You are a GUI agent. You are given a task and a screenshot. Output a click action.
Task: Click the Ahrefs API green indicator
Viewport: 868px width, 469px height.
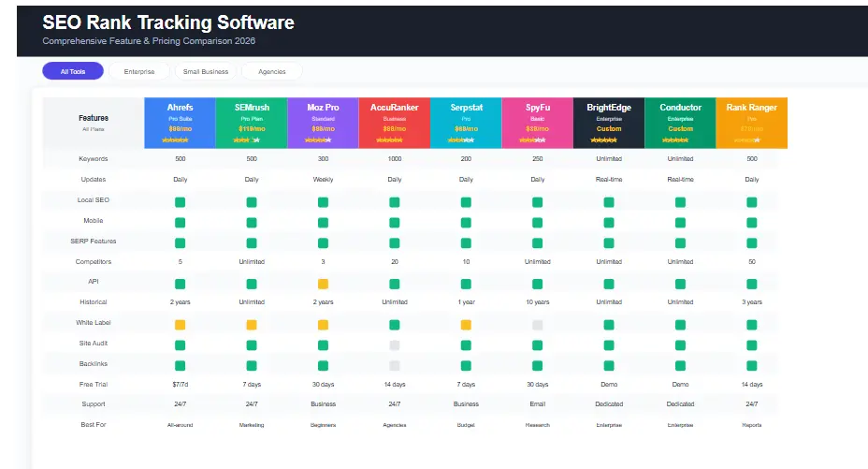[180, 284]
